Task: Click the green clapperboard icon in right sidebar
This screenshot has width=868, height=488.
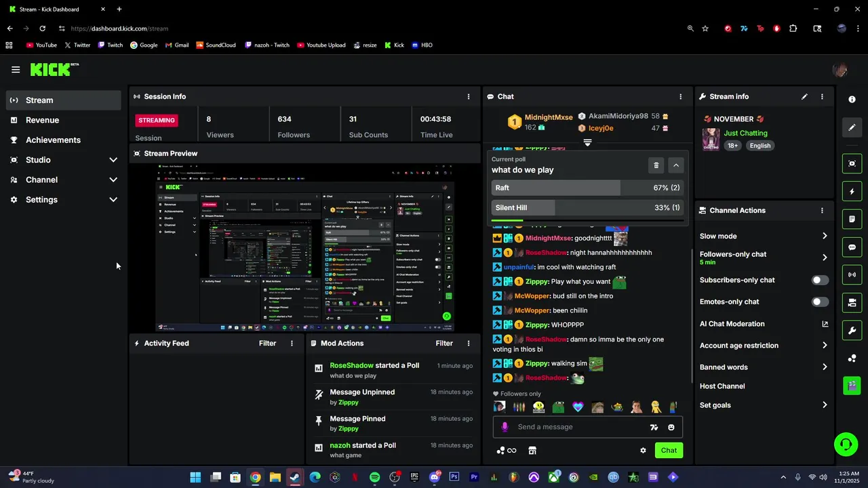Action: click(x=852, y=386)
